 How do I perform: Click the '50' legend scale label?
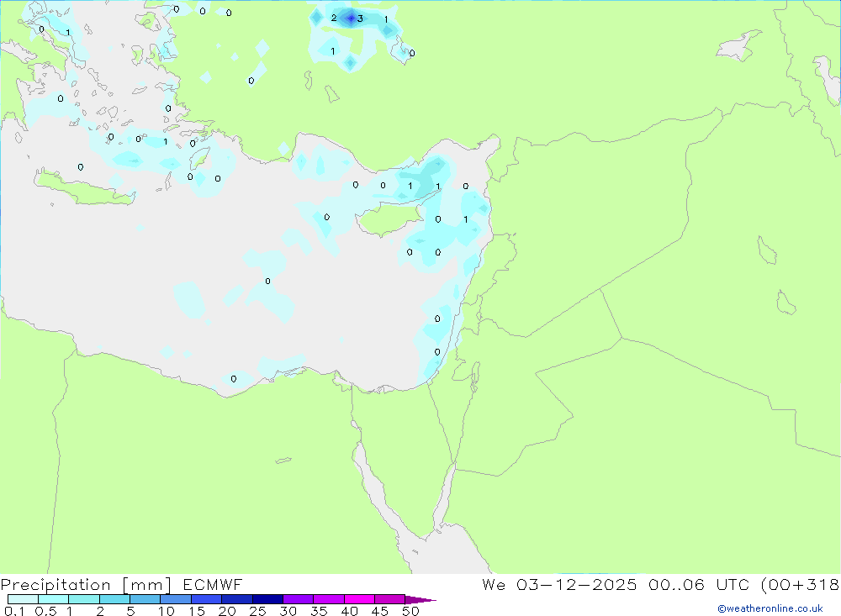[411, 611]
